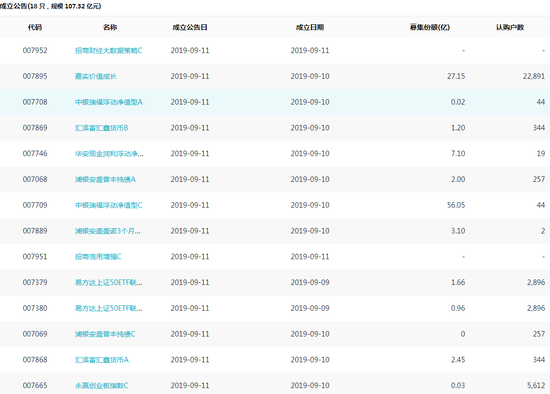Select the code 007068
The image size is (550, 394).
click(35, 179)
